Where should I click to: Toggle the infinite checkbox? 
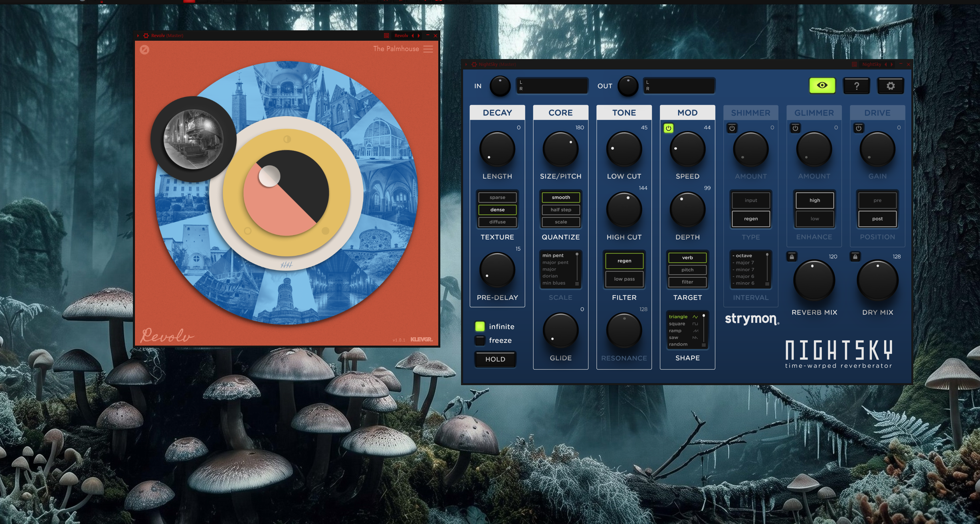[x=480, y=326]
